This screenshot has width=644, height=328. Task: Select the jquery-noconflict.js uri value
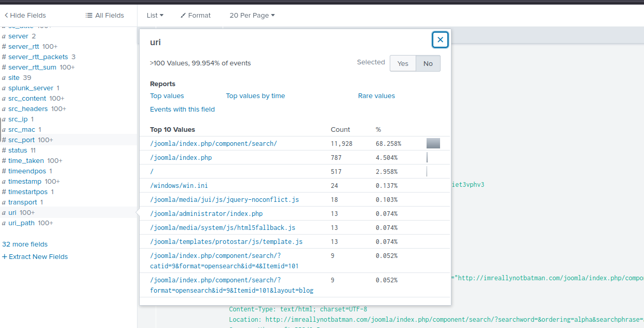(x=224, y=200)
